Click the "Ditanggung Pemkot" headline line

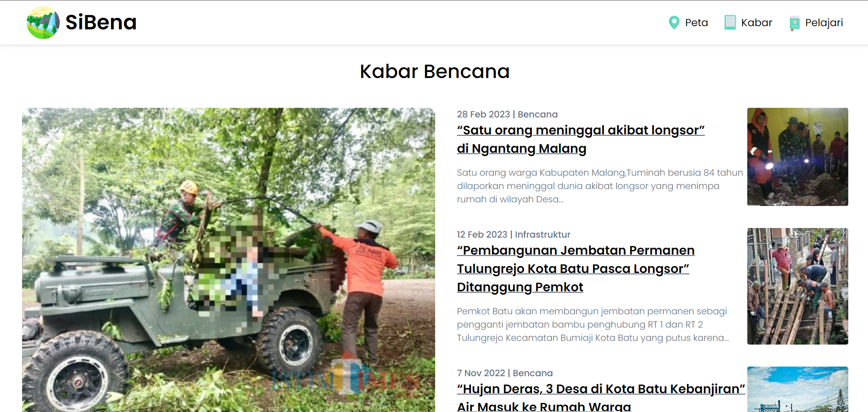(x=520, y=287)
